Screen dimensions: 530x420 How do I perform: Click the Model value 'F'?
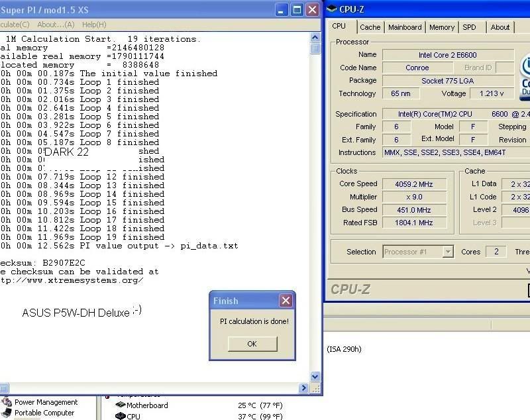pos(473,127)
